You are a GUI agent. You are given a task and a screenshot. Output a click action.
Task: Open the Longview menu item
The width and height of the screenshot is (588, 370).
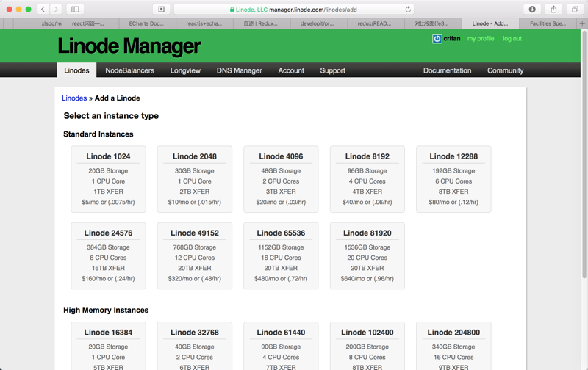[185, 70]
